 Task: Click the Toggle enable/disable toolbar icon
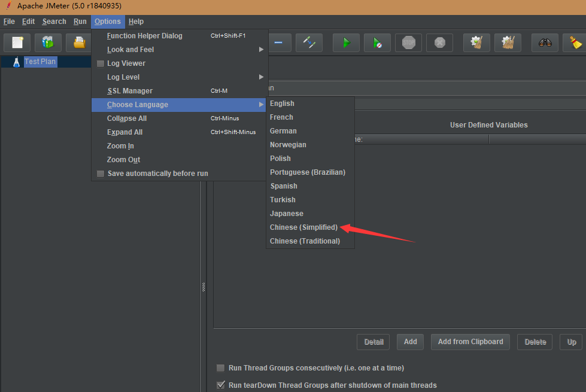(x=309, y=42)
